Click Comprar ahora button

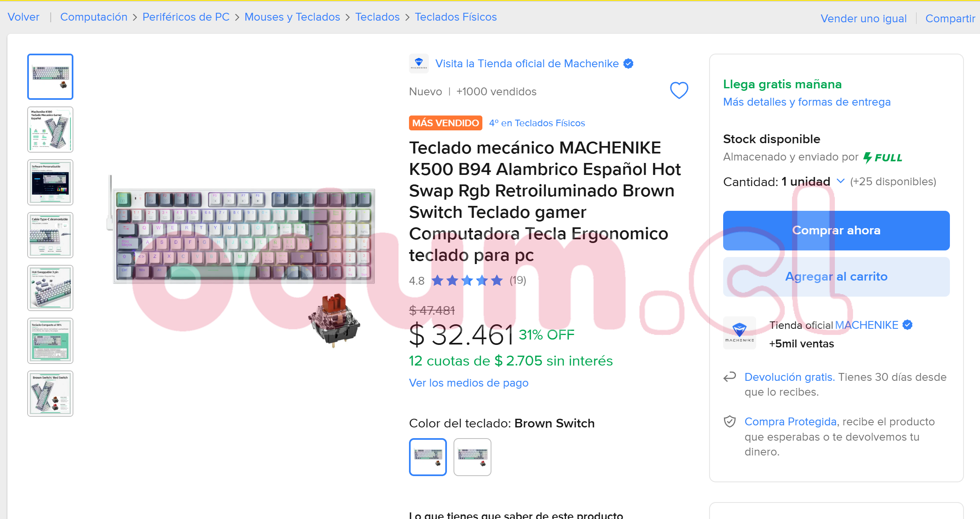click(836, 230)
